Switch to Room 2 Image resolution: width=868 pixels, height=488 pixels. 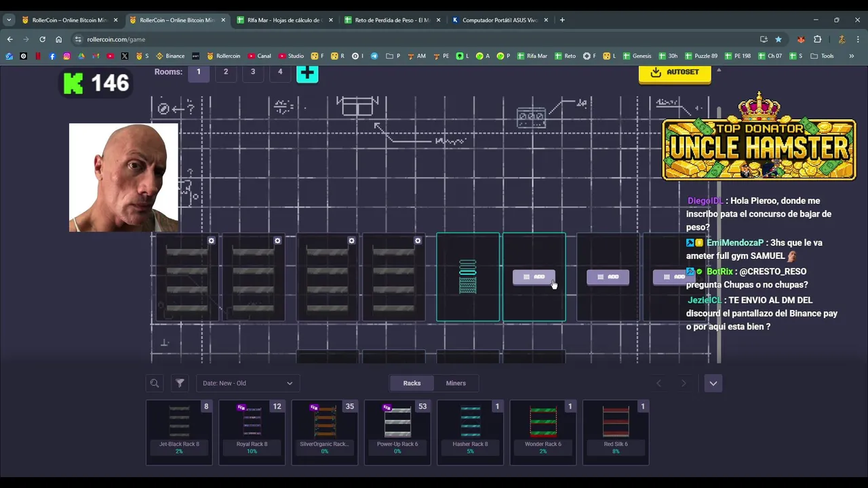click(226, 71)
